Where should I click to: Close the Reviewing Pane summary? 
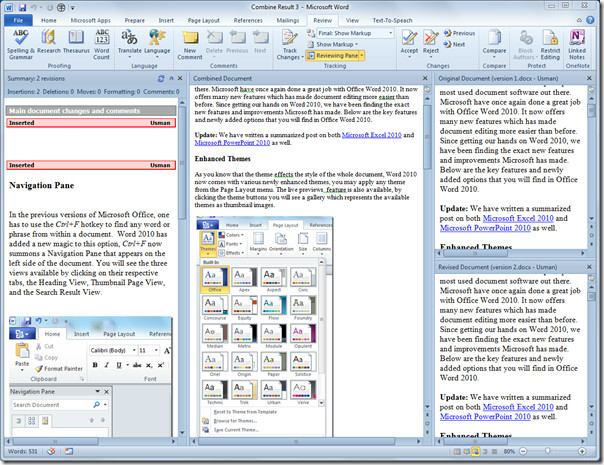pyautogui.click(x=180, y=79)
